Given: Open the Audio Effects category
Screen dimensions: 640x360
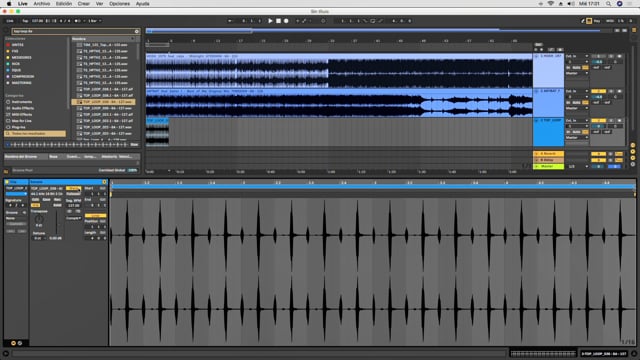Looking at the screenshot, I should click(x=22, y=108).
